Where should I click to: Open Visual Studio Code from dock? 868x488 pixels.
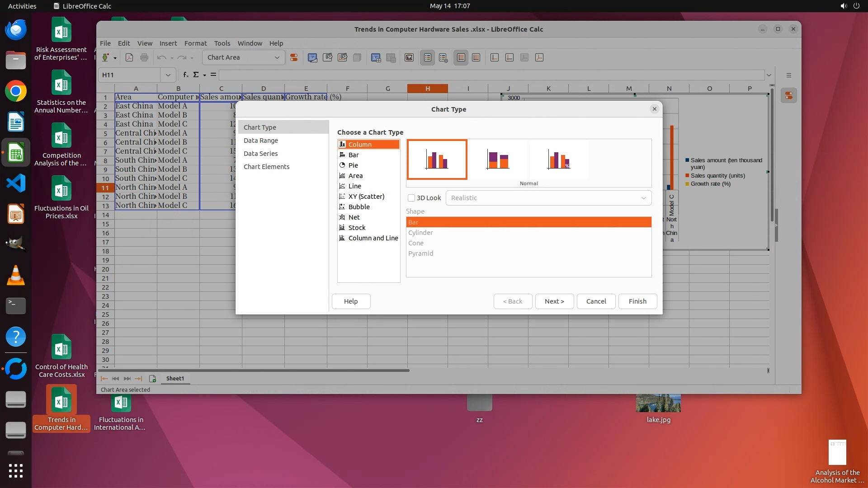16,183
